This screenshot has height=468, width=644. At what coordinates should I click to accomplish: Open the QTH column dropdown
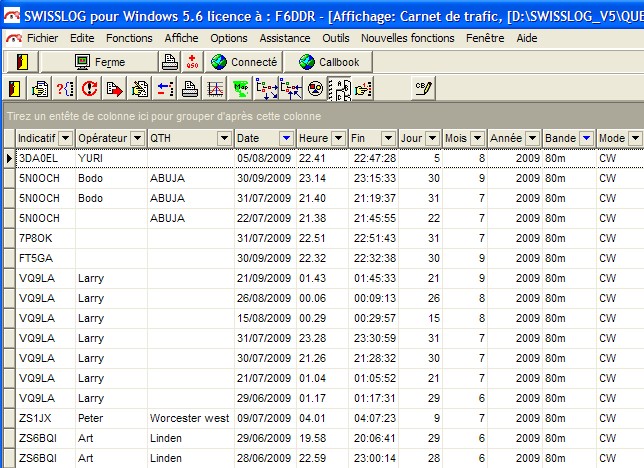(224, 138)
